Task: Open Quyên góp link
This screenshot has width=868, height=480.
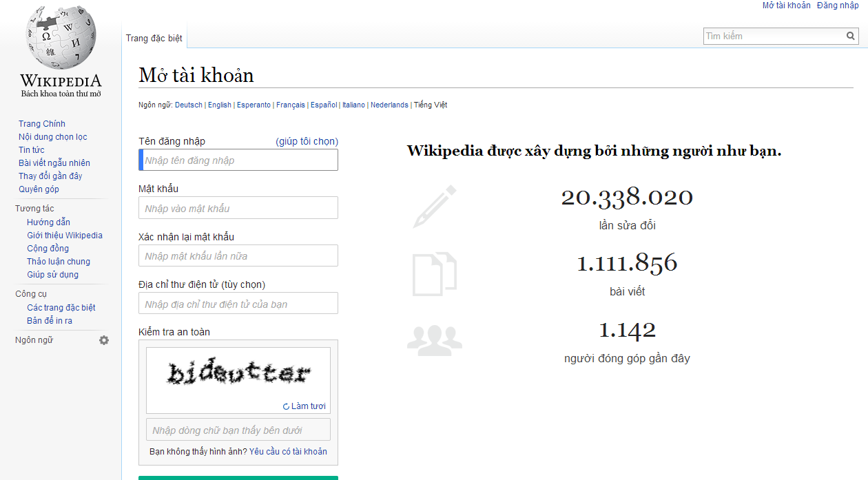Action: (39, 189)
